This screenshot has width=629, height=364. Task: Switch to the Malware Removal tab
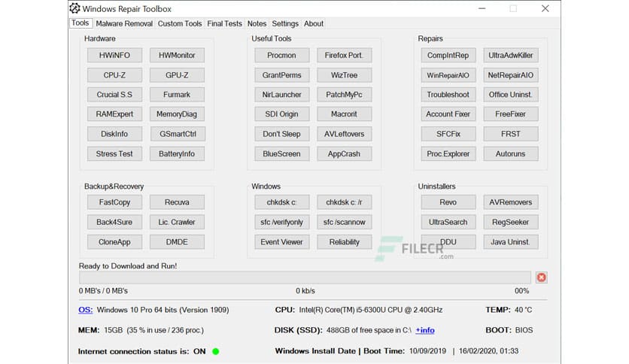point(124,23)
